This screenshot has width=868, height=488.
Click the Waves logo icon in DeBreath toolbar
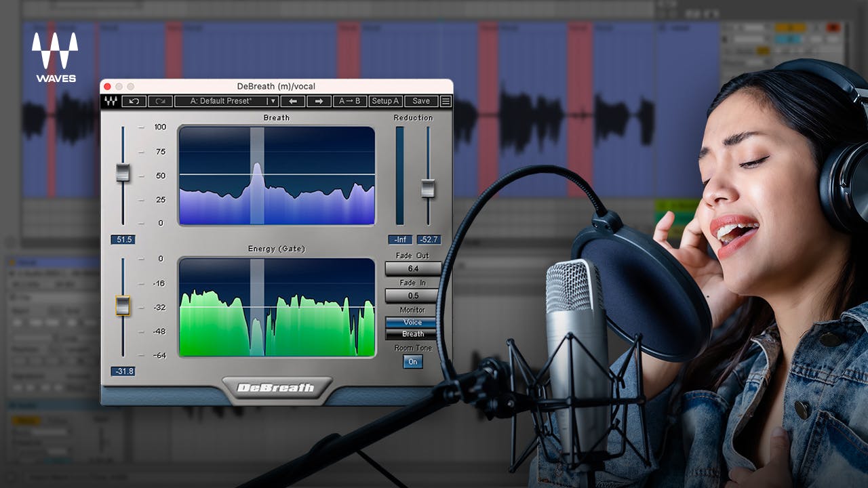coord(110,101)
